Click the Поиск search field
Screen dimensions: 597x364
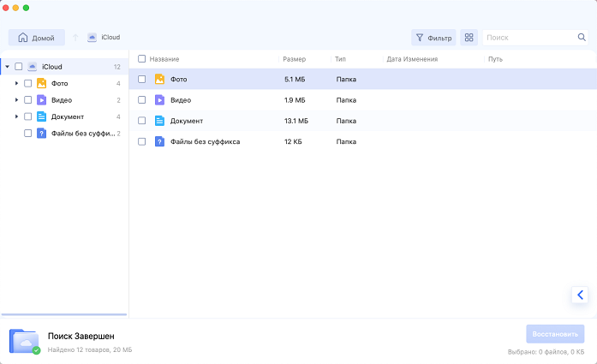pyautogui.click(x=528, y=38)
